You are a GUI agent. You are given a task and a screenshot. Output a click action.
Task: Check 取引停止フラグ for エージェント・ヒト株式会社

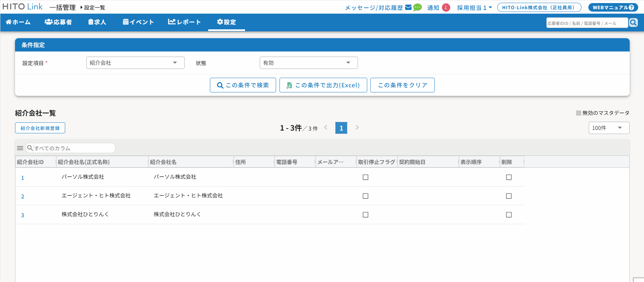pos(366,196)
